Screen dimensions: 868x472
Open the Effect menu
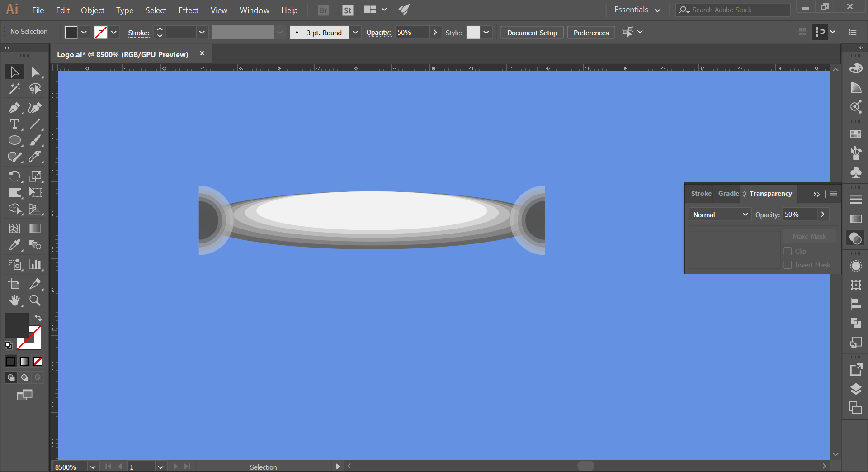click(x=188, y=10)
